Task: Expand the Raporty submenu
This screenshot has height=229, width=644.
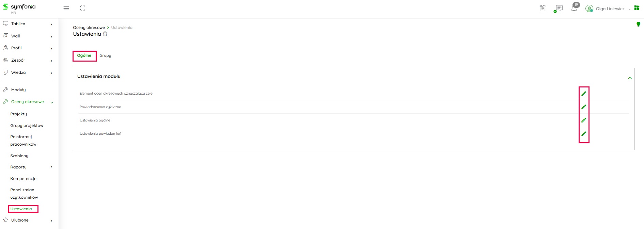Action: click(51, 167)
